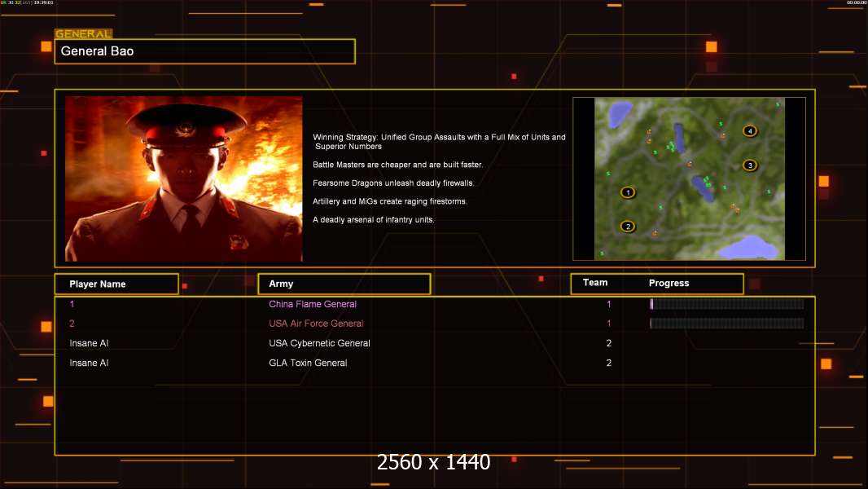868x489 pixels.
Task: Click the team number for GLA Toxin General
Action: [x=609, y=363]
